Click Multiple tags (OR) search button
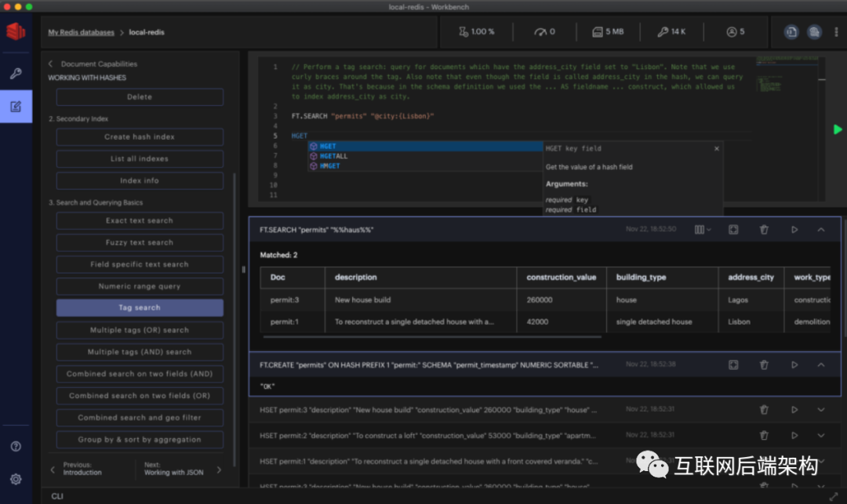Image resolution: width=847 pixels, height=504 pixels. 140,330
